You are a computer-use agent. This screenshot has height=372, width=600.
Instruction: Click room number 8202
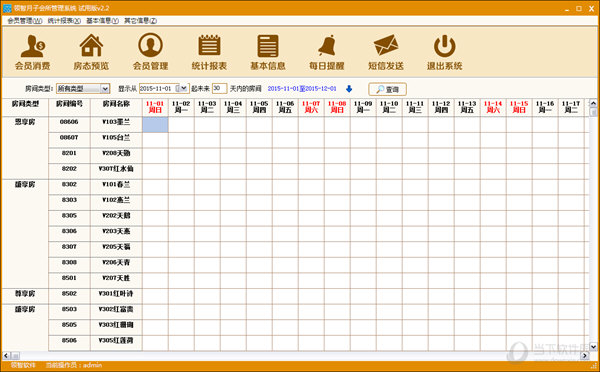tap(69, 169)
